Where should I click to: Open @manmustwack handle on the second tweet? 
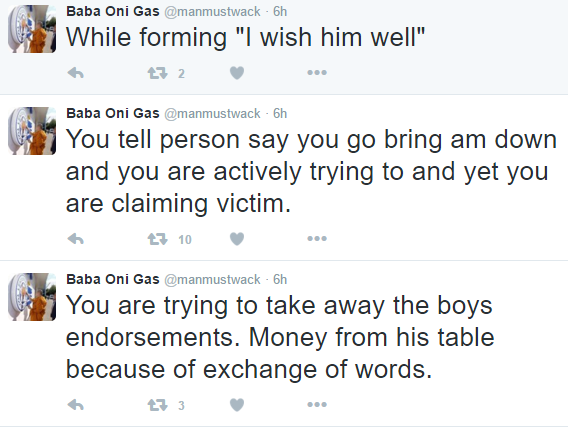[212, 114]
